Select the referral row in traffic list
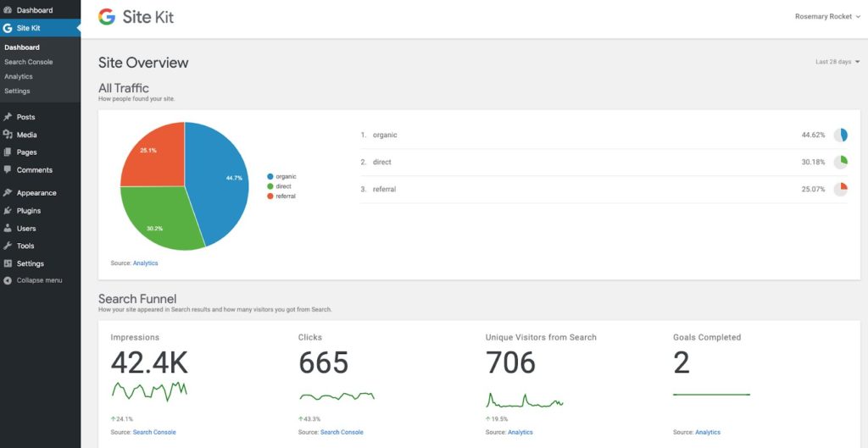 pos(604,189)
